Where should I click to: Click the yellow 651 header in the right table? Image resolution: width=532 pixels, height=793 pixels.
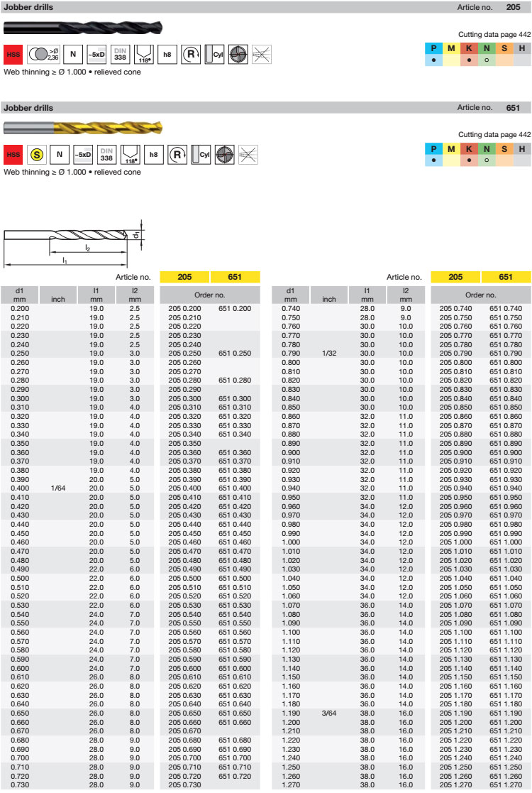pyautogui.click(x=506, y=278)
